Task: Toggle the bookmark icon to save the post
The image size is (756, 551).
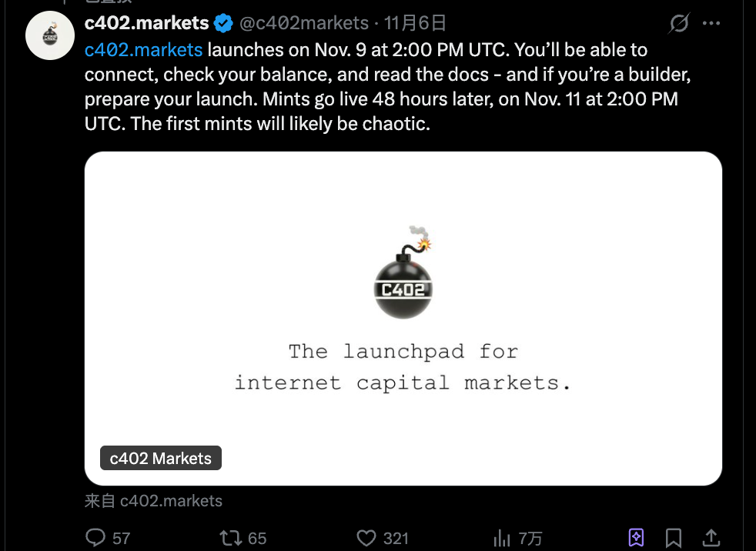Action: [x=674, y=538]
